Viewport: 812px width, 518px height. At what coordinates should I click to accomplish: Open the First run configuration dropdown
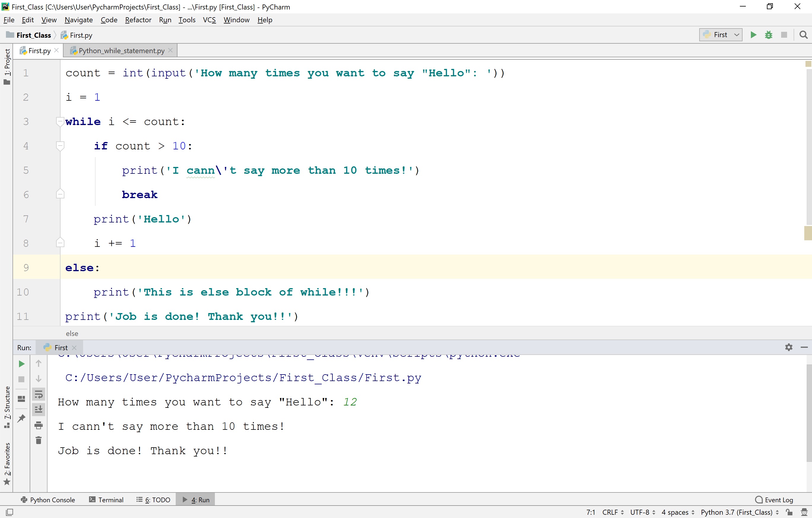[721, 35]
